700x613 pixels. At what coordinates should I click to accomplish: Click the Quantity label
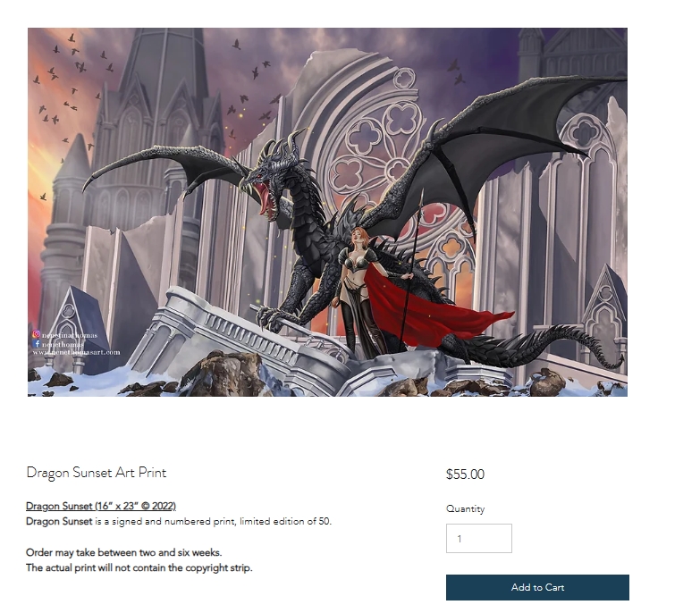(465, 508)
